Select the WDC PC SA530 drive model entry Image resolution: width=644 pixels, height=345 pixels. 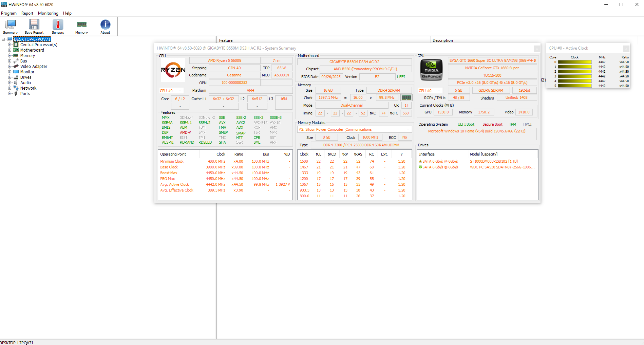pos(502,167)
